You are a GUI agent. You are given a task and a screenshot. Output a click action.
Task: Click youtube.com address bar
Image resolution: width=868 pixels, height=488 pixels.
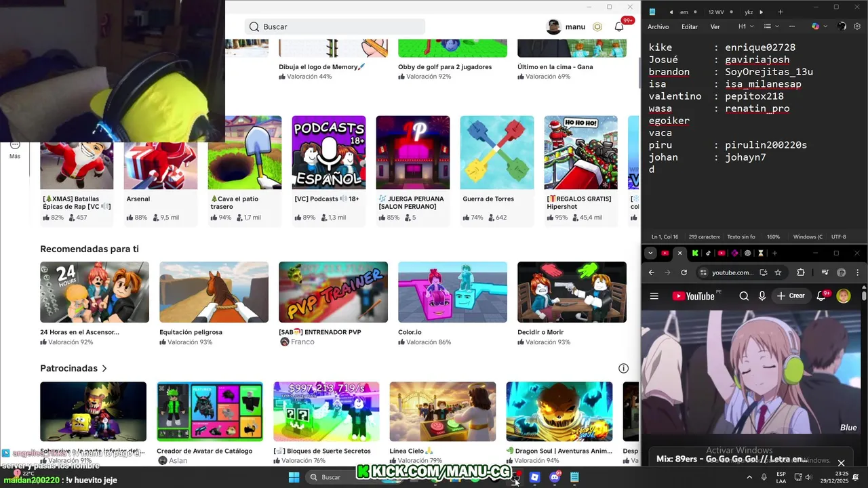click(732, 272)
